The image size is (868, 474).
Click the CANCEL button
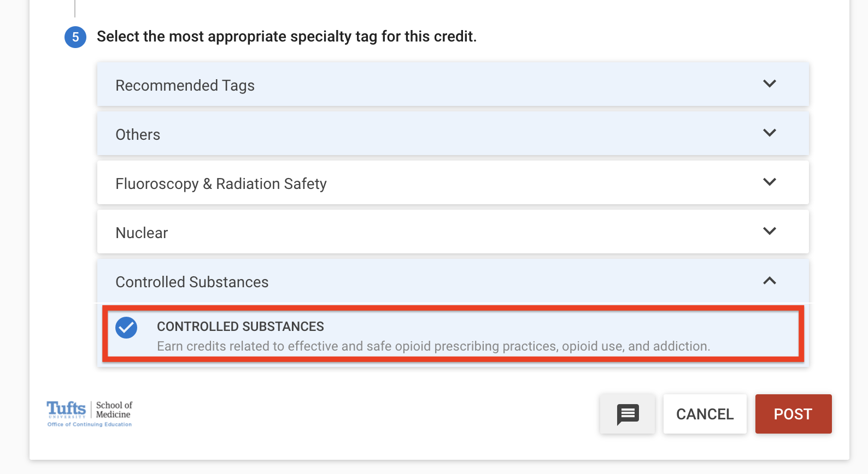705,414
